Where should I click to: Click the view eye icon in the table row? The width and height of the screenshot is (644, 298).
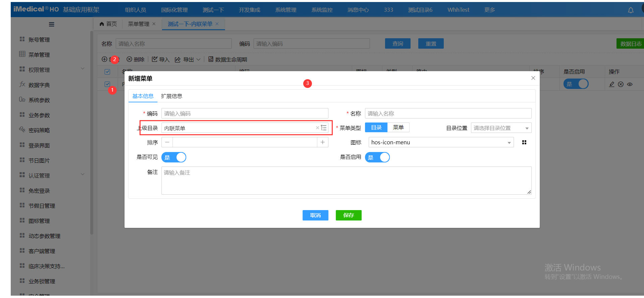[x=630, y=84]
